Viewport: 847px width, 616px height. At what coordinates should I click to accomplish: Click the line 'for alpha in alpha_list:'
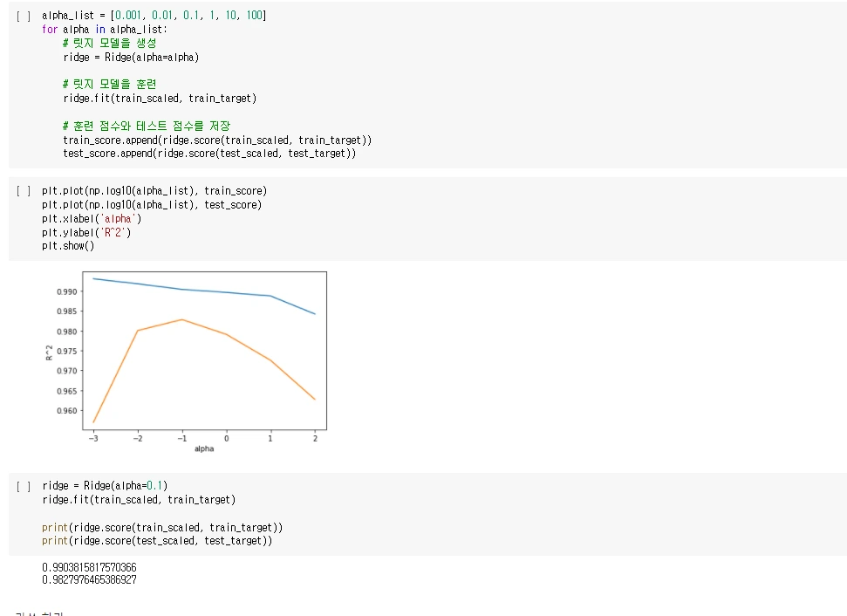[105, 29]
